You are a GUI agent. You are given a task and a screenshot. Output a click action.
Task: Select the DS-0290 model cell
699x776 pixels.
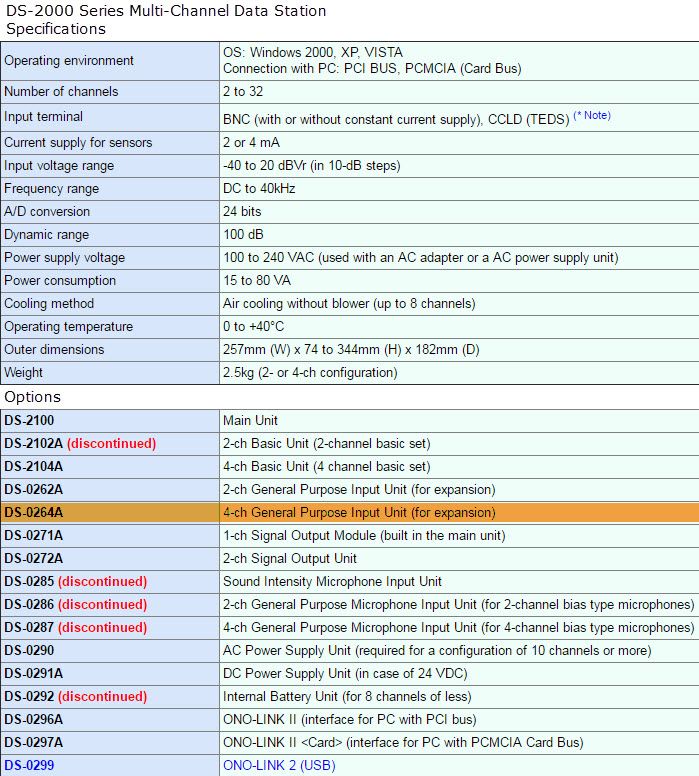tap(110, 650)
